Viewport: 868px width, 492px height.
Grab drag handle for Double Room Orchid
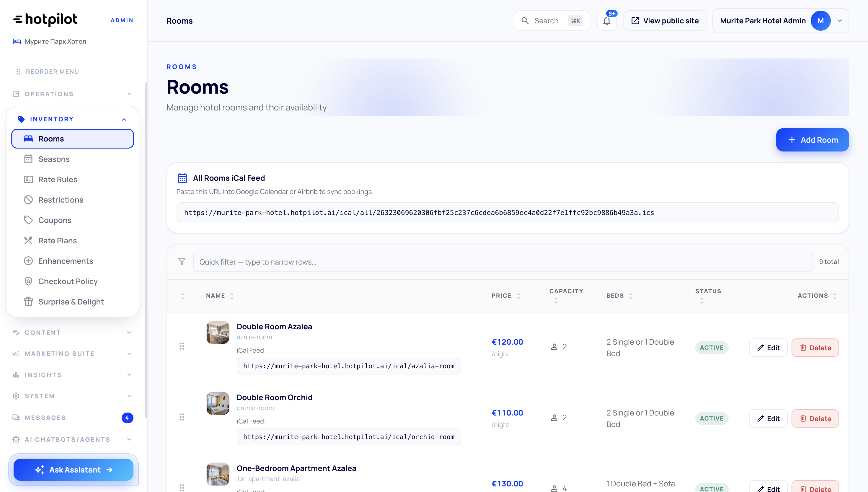tap(182, 417)
